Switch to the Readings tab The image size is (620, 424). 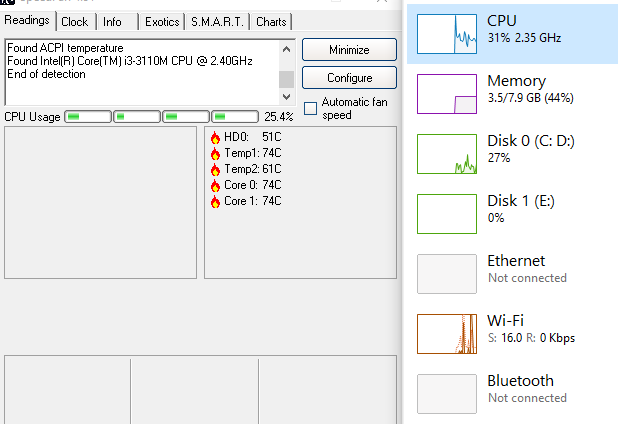[x=27, y=20]
